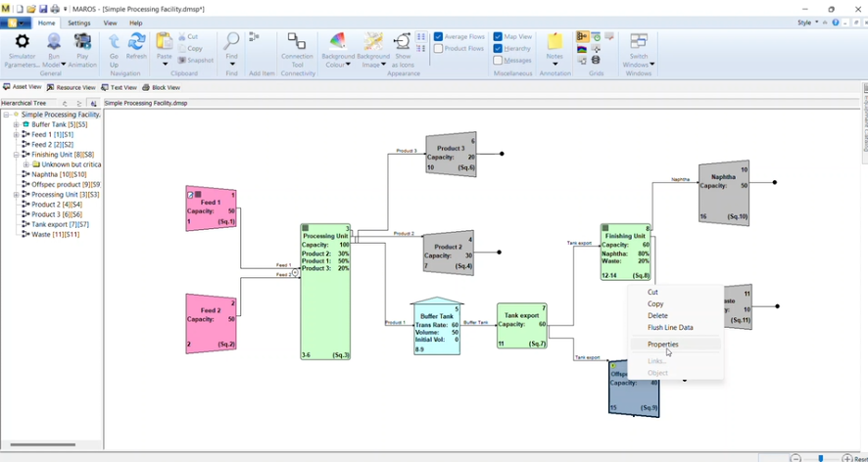
Task: Switch to Block View tab
Action: coord(162,87)
